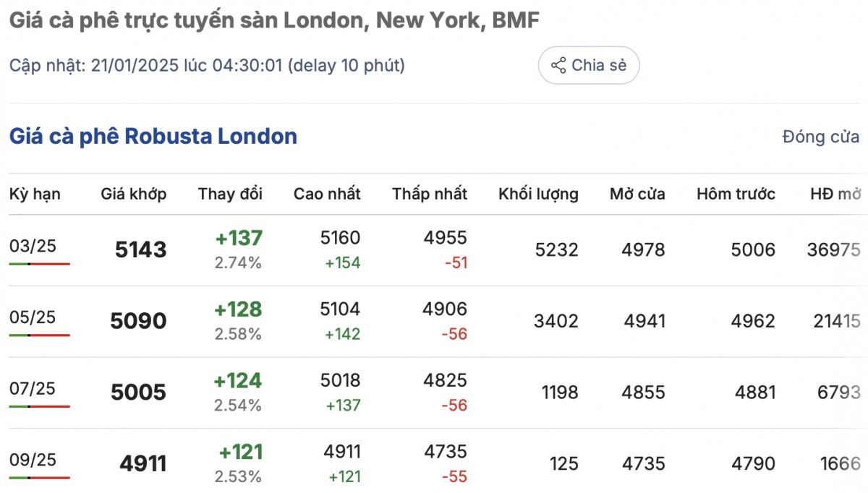Click the Cao nhất column header
The image size is (868, 493).
coord(327,194)
